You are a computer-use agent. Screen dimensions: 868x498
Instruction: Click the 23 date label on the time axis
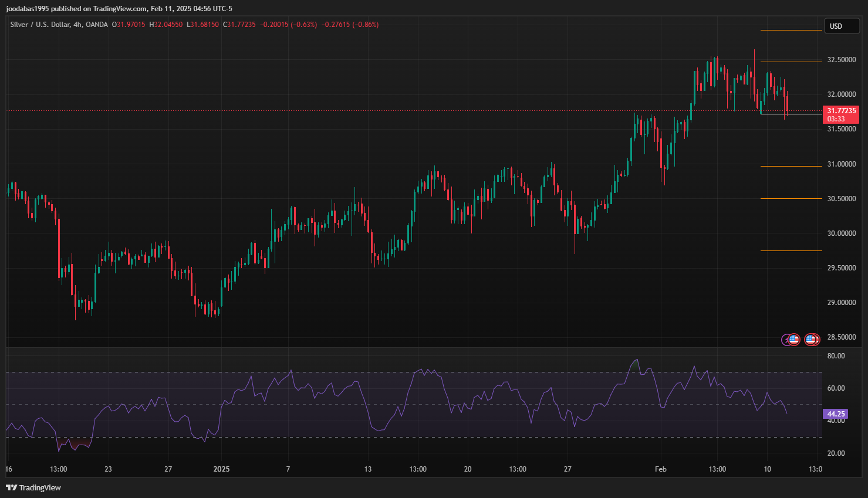[x=108, y=469]
